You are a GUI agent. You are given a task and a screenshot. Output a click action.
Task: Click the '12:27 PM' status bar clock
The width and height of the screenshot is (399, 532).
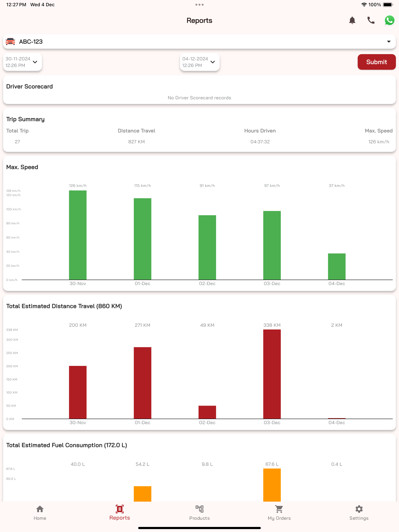point(16,4)
